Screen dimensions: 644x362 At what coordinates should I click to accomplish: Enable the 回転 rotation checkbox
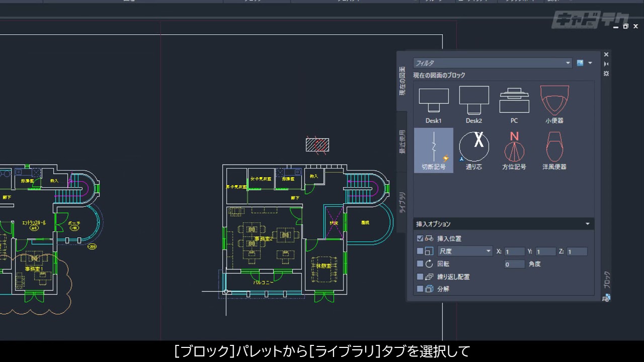click(420, 263)
